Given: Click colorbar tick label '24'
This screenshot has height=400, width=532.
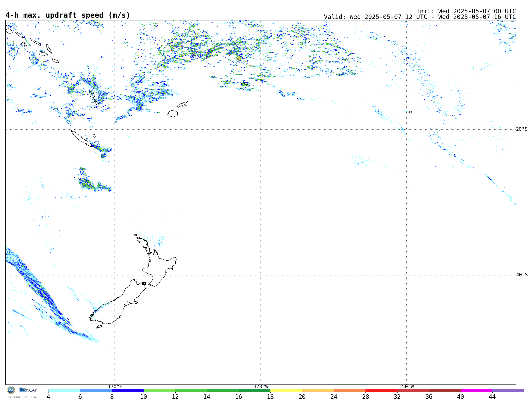Looking at the screenshot, I should coord(334,397).
